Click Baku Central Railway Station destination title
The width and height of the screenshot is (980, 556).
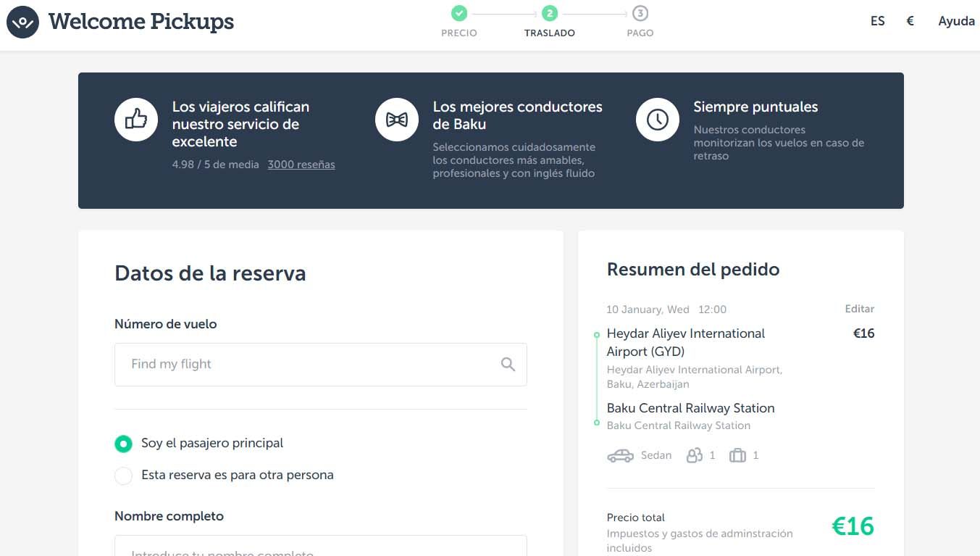(x=691, y=408)
